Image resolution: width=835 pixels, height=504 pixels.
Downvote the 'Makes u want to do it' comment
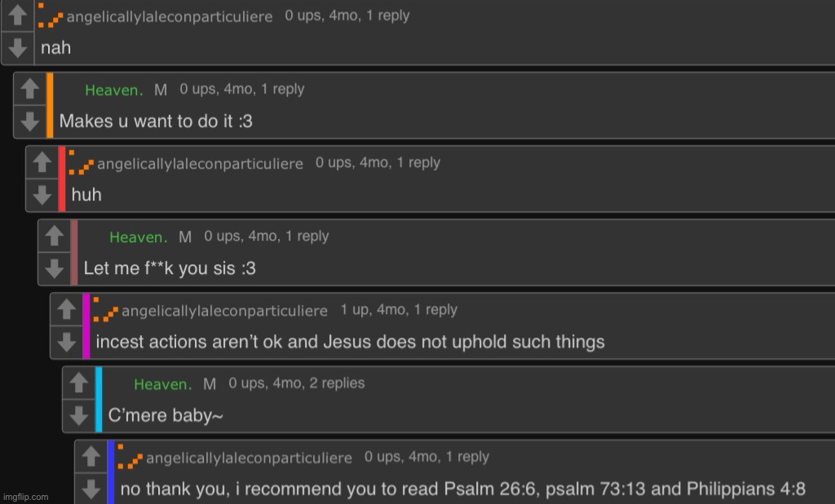[30, 121]
